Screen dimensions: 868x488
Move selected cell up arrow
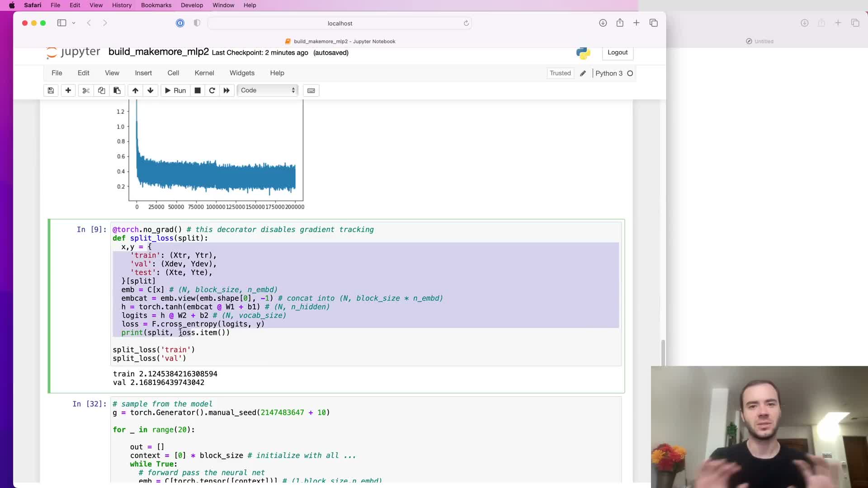[x=135, y=90]
